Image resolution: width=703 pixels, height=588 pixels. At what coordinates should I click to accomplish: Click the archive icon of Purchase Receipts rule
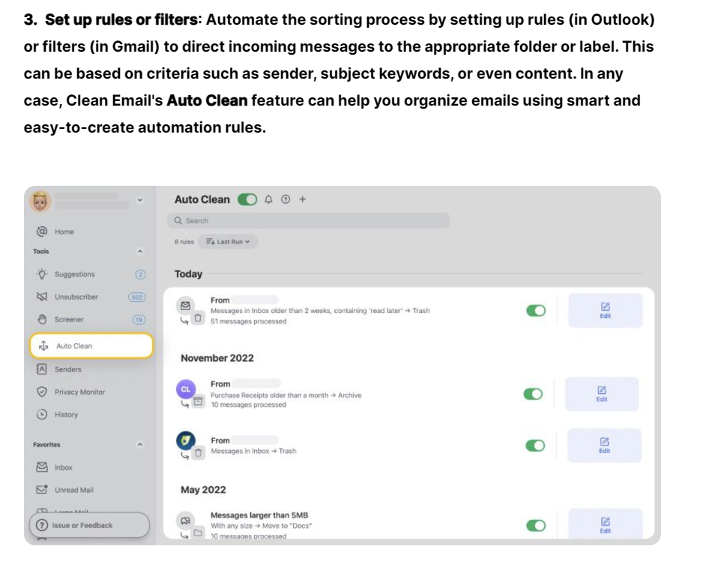coord(198,401)
